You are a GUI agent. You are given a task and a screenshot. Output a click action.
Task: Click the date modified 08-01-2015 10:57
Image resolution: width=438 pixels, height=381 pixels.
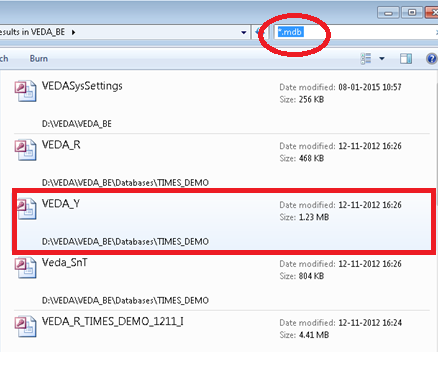click(x=370, y=87)
